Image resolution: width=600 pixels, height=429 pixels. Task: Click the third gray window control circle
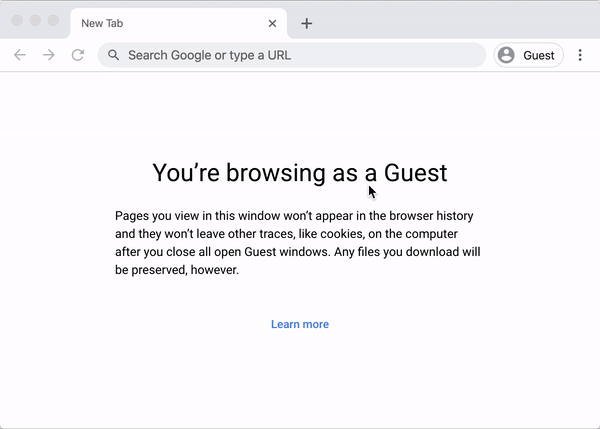tap(53, 20)
